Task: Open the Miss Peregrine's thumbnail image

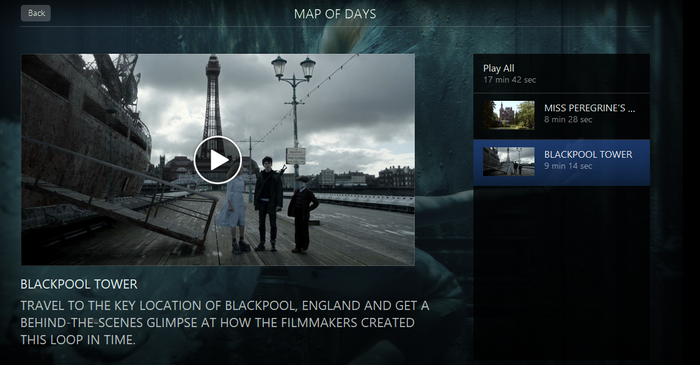Action: pyautogui.click(x=509, y=115)
